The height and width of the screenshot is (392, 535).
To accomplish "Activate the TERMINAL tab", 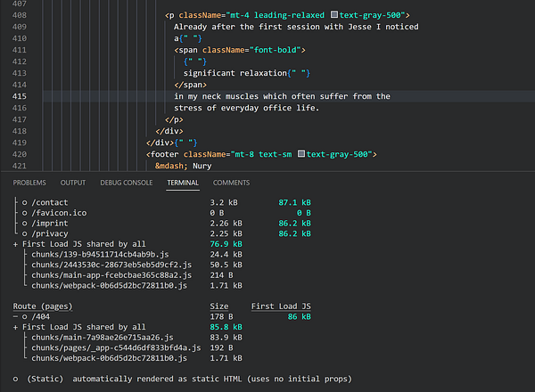I will (183, 183).
